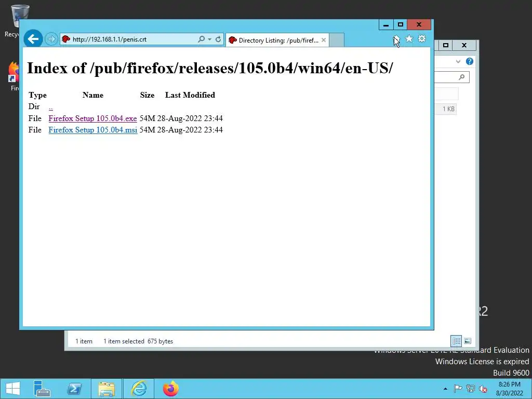Expand the address bar autocomplete dropdown arrow

click(x=210, y=39)
